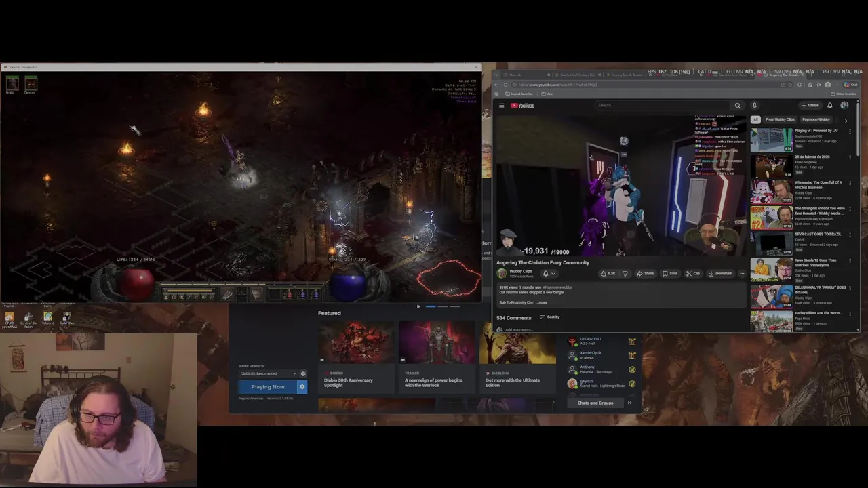Switch to the 'New tab' browser tab
The height and width of the screenshot is (488, 868).
[526, 75]
